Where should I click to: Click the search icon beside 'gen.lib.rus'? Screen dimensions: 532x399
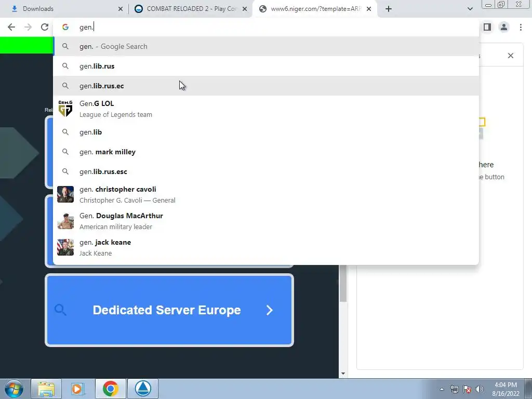tap(65, 66)
